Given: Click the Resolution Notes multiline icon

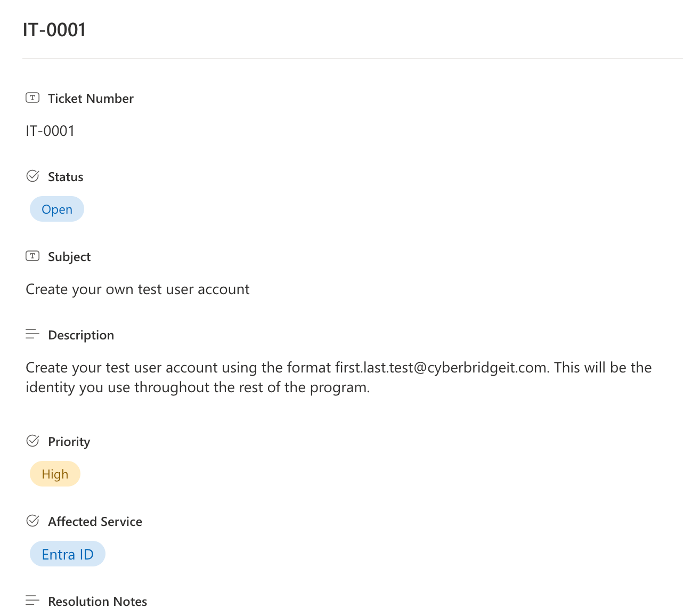Looking at the screenshot, I should pos(32,601).
